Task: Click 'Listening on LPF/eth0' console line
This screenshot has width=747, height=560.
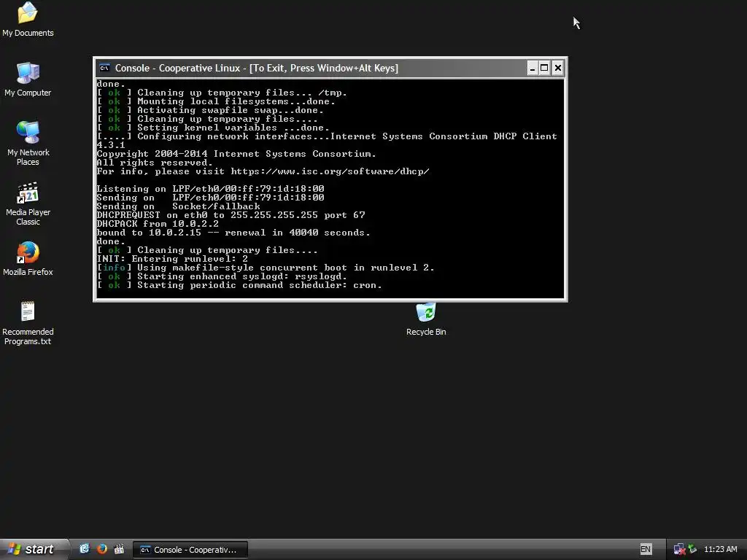Action: tap(210, 189)
